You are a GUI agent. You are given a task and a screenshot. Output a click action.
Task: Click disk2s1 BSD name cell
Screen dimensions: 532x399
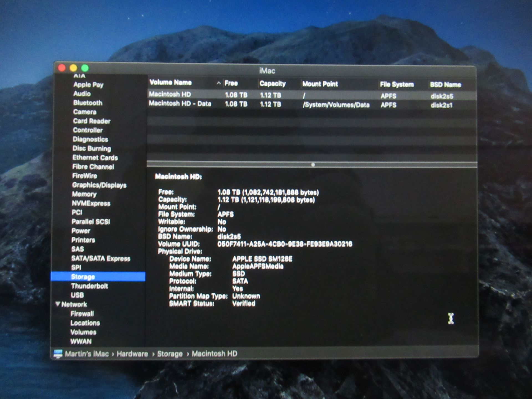point(441,105)
